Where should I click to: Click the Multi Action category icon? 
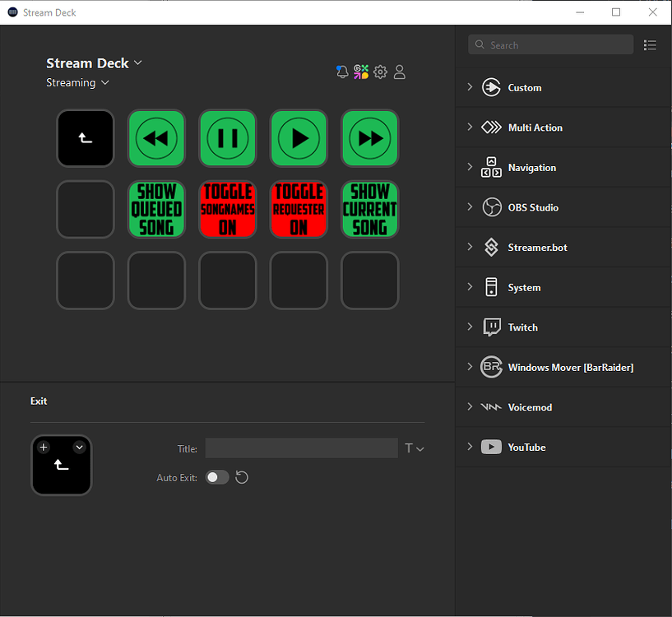(x=491, y=128)
